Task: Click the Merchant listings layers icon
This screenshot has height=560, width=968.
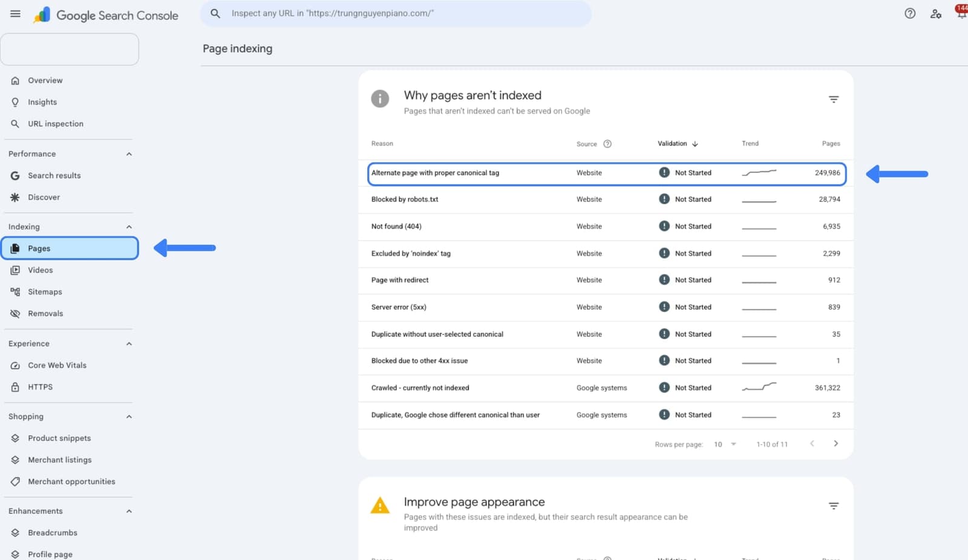Action: [x=15, y=460]
